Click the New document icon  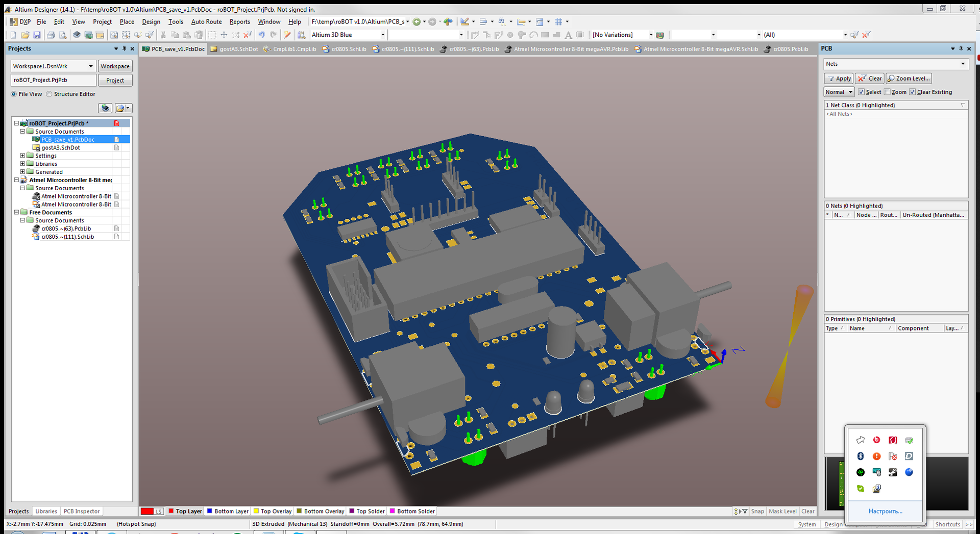13,35
